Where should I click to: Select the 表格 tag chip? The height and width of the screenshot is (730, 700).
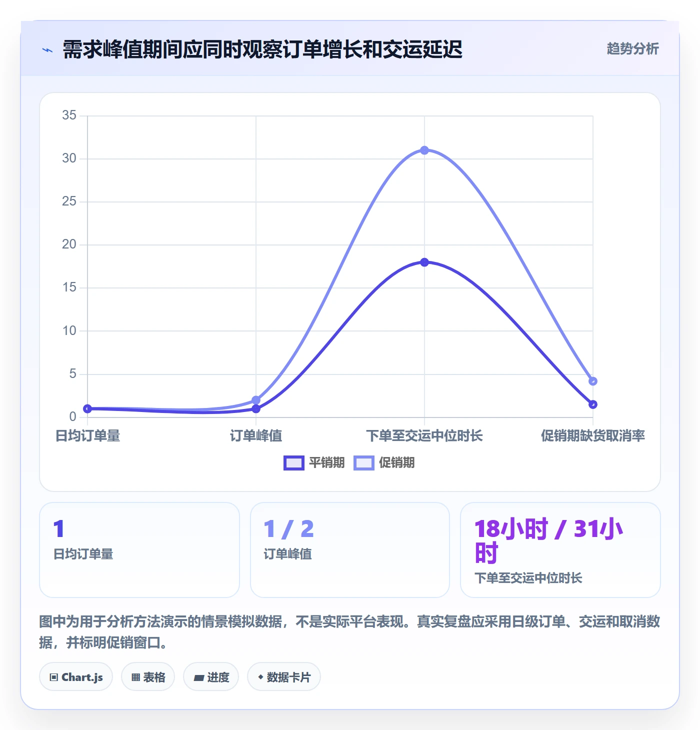point(148,677)
